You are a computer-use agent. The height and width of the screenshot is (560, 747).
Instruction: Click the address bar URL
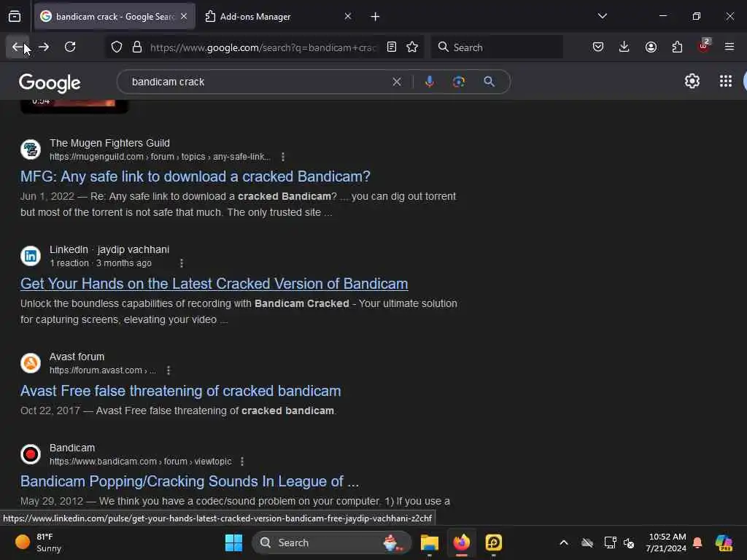pos(263,47)
